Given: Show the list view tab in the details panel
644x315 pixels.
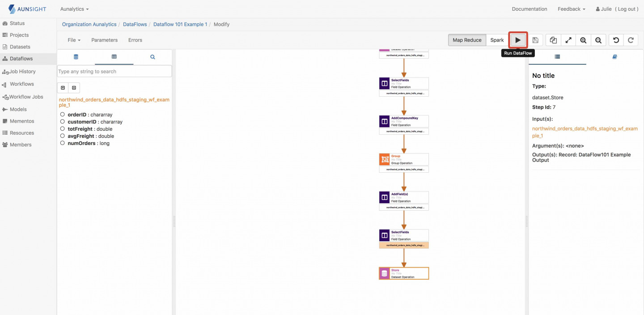Looking at the screenshot, I should coord(557,57).
